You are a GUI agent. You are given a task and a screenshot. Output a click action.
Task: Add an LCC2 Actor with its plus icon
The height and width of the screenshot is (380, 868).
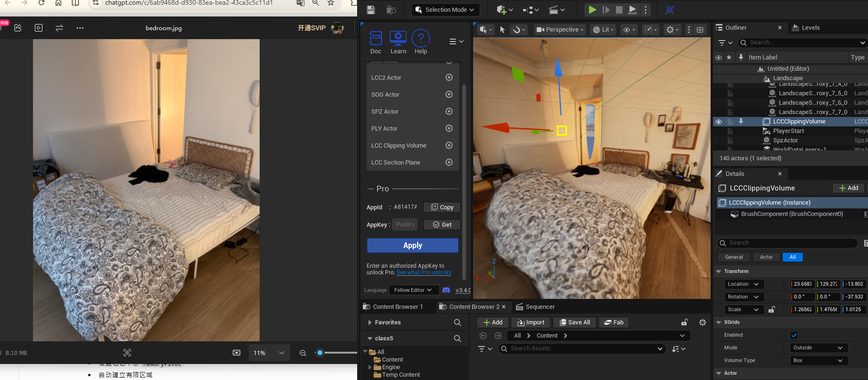point(449,77)
